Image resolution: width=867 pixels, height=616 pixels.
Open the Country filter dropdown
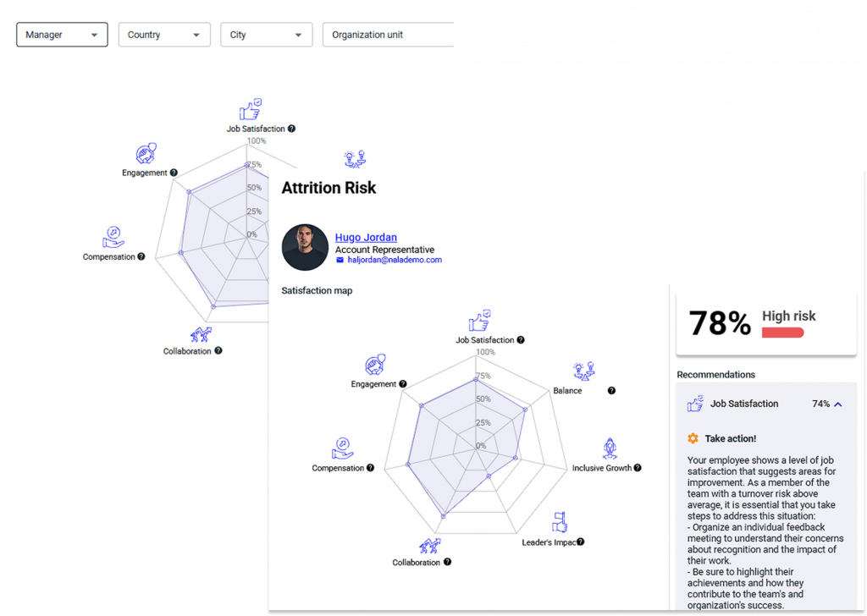164,35
